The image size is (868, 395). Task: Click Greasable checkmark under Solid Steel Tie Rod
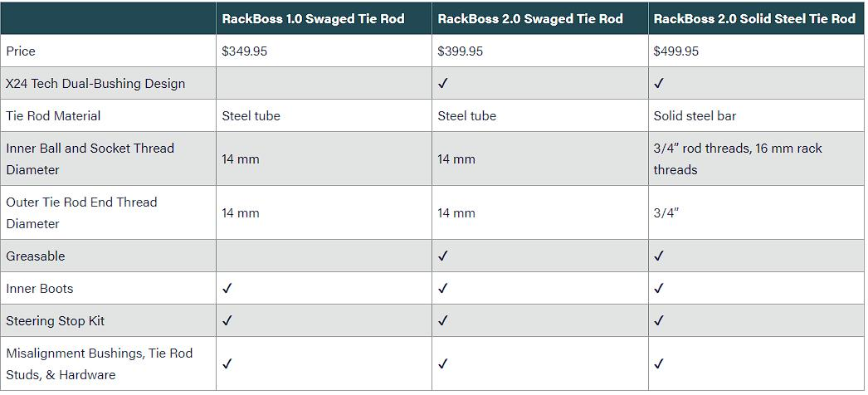point(659,256)
